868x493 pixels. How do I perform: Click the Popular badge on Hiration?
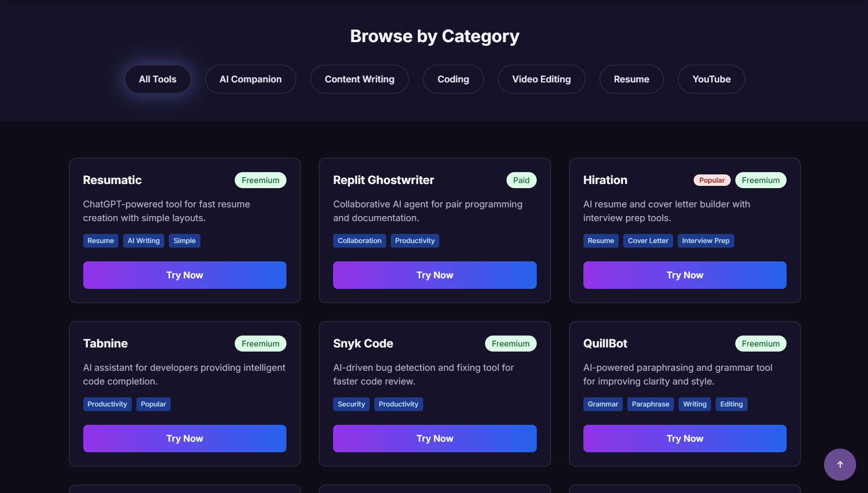tap(712, 180)
